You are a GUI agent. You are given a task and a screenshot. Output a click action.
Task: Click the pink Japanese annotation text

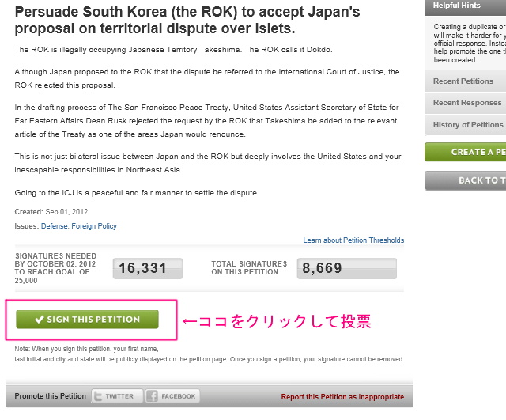pyautogui.click(x=277, y=322)
